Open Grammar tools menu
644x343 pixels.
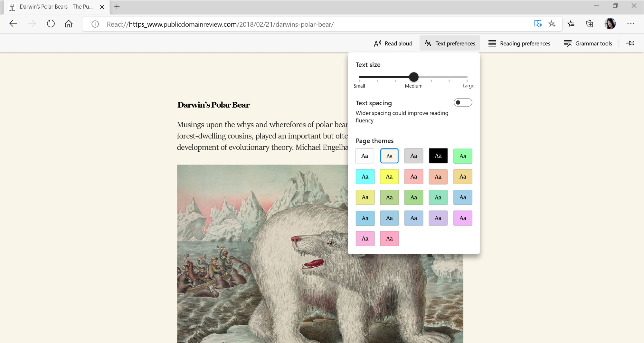(588, 43)
